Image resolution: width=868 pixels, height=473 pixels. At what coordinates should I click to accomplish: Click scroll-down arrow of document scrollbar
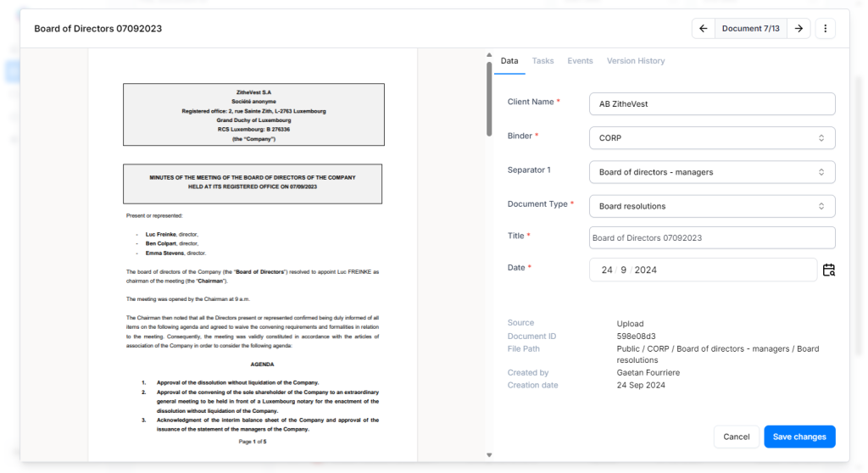click(489, 455)
